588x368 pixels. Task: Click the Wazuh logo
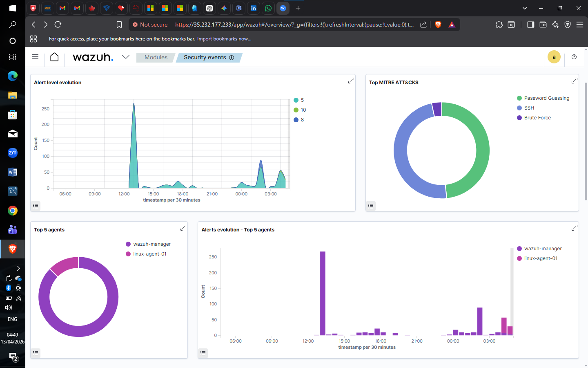tap(93, 57)
